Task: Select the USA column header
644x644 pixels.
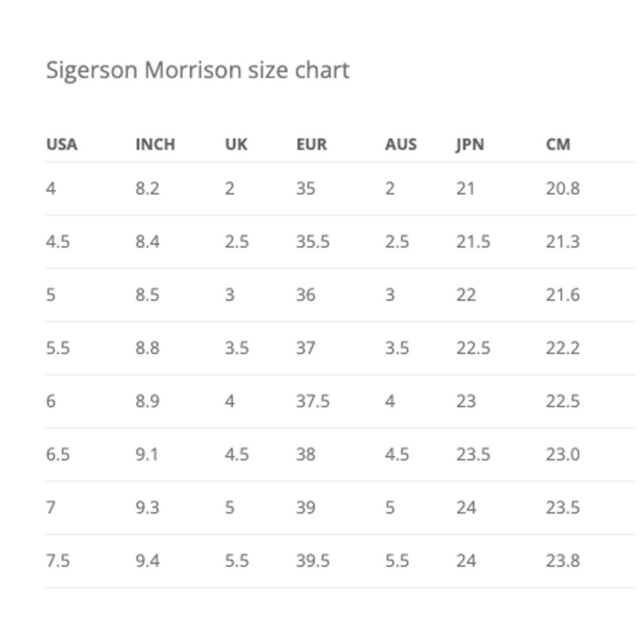Action: tap(62, 144)
